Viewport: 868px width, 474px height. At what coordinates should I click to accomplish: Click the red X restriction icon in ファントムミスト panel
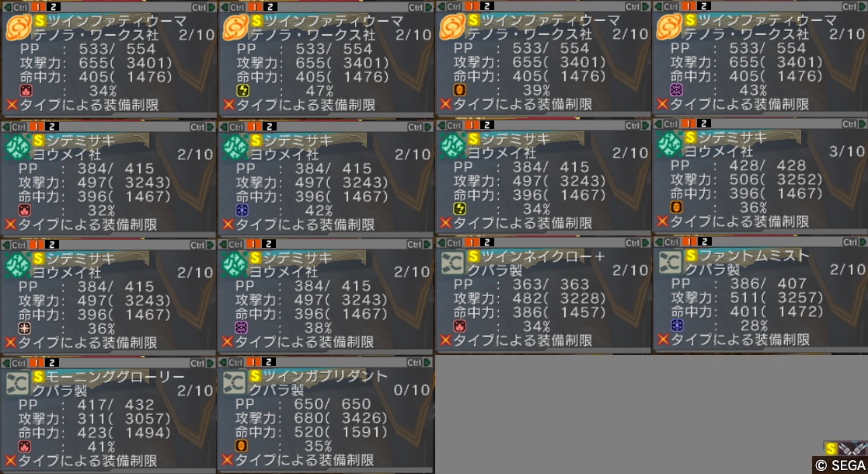coord(662,339)
